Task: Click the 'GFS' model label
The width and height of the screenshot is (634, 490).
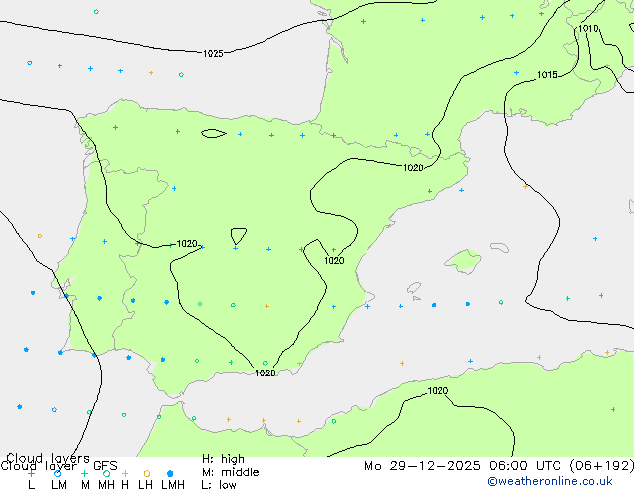Action: tap(105, 466)
